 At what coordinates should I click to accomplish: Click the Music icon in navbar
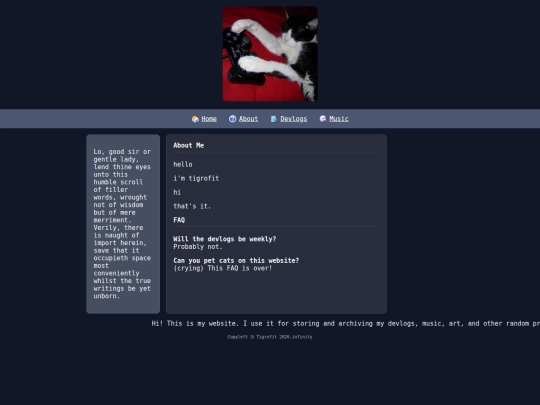[323, 119]
